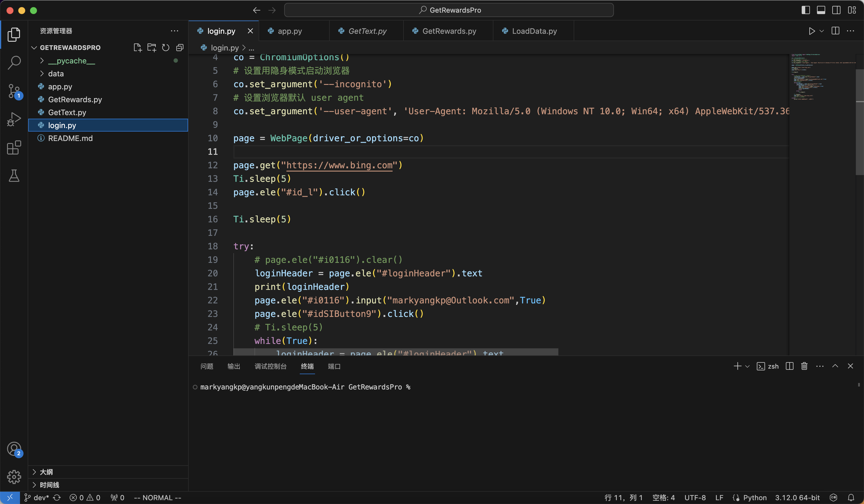Viewport: 864px width, 504px height.
Task: Open editor more actions menu
Action: [x=850, y=31]
